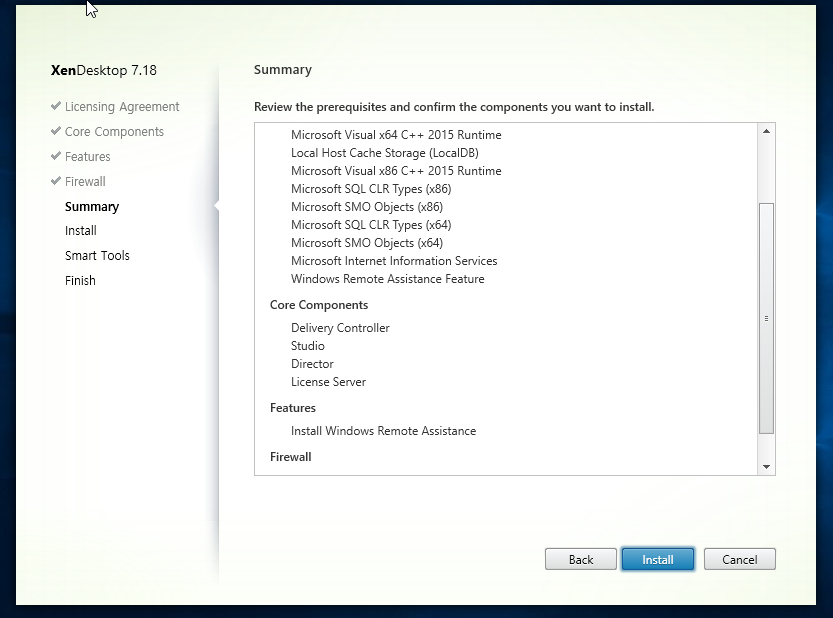The width and height of the screenshot is (833, 618).
Task: Select Delivery Controller in the list
Action: click(x=340, y=328)
